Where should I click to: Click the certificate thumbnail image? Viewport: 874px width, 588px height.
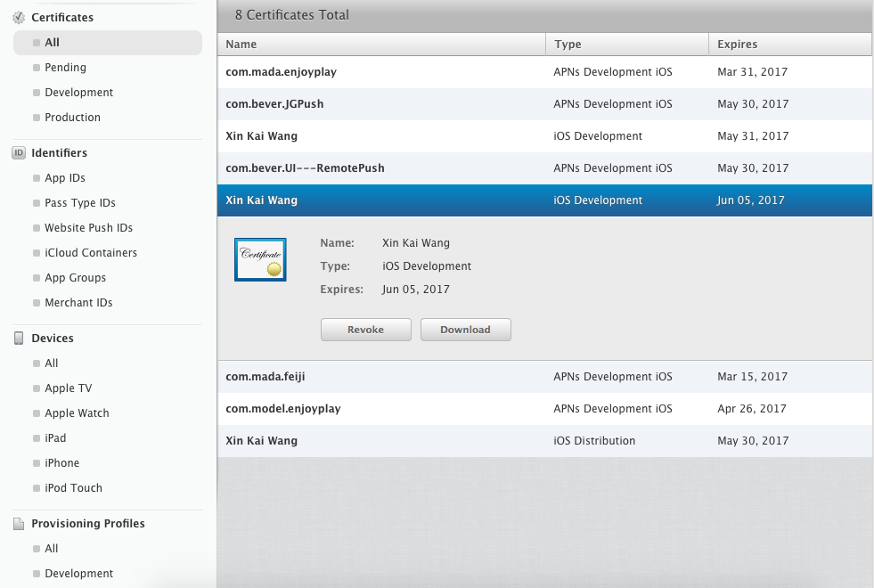(260, 259)
